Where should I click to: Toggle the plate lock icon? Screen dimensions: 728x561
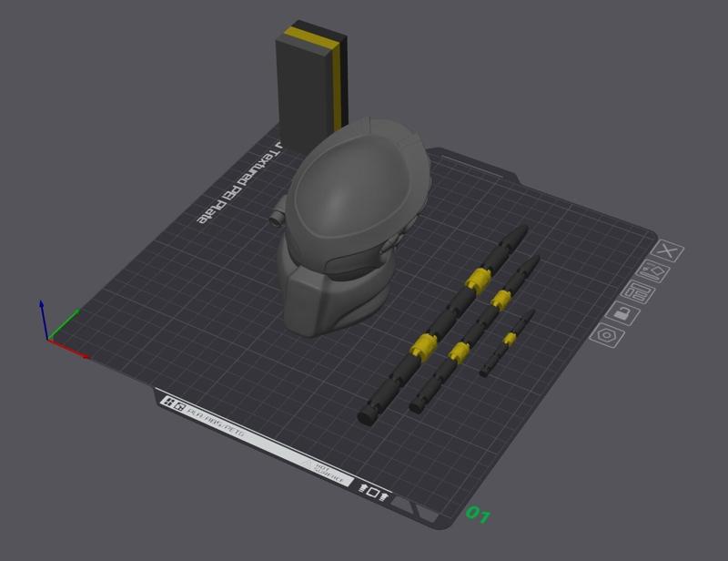622,313
